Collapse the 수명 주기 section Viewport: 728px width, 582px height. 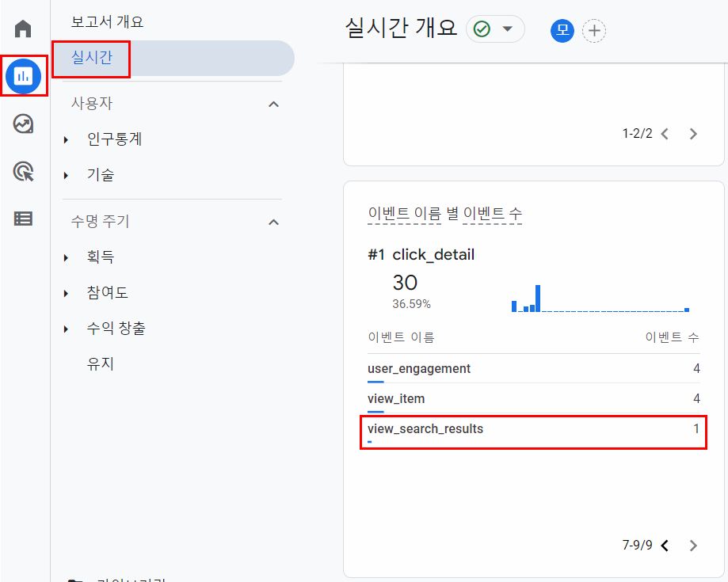274,223
